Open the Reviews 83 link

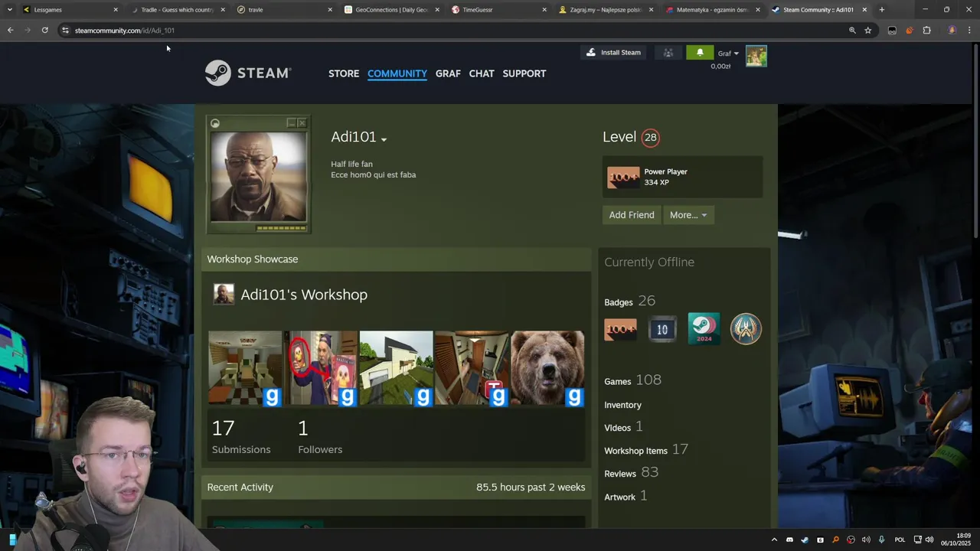[x=631, y=473]
